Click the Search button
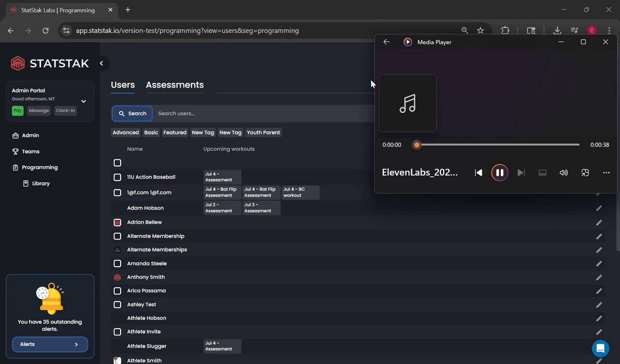620x364 pixels. click(x=132, y=114)
